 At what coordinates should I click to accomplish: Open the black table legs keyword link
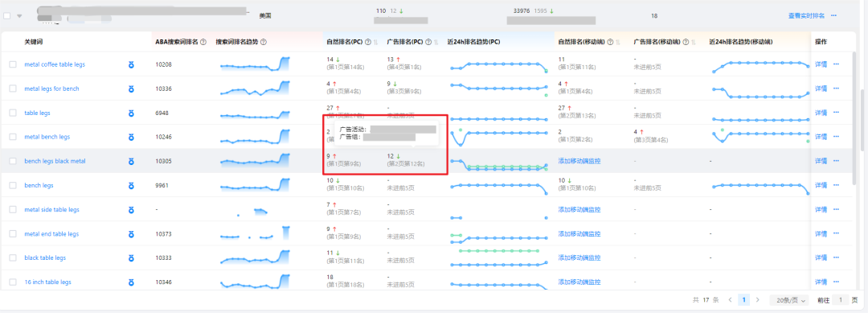tap(45, 258)
